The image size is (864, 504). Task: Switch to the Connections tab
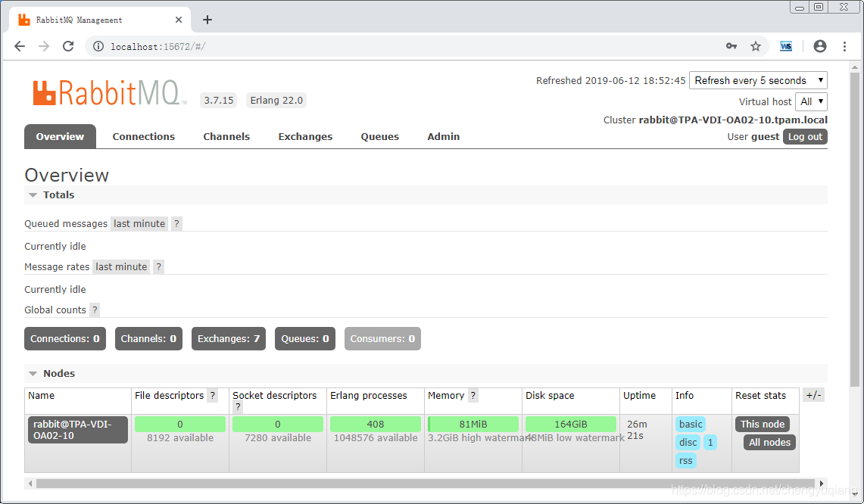click(x=144, y=137)
